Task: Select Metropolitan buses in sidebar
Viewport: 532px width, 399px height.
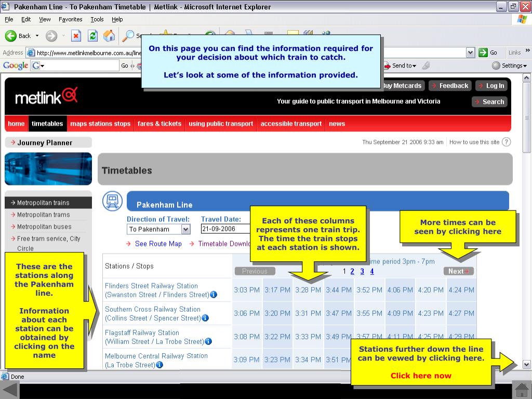Action: tap(44, 227)
